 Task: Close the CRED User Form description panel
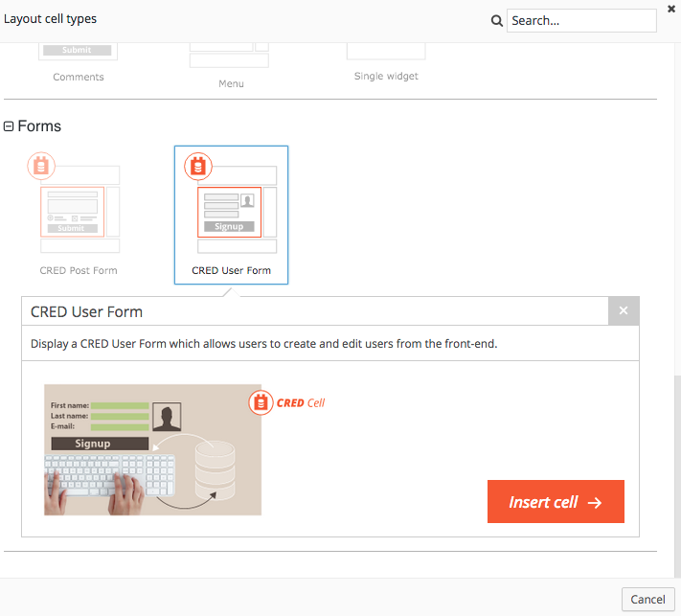click(x=624, y=310)
